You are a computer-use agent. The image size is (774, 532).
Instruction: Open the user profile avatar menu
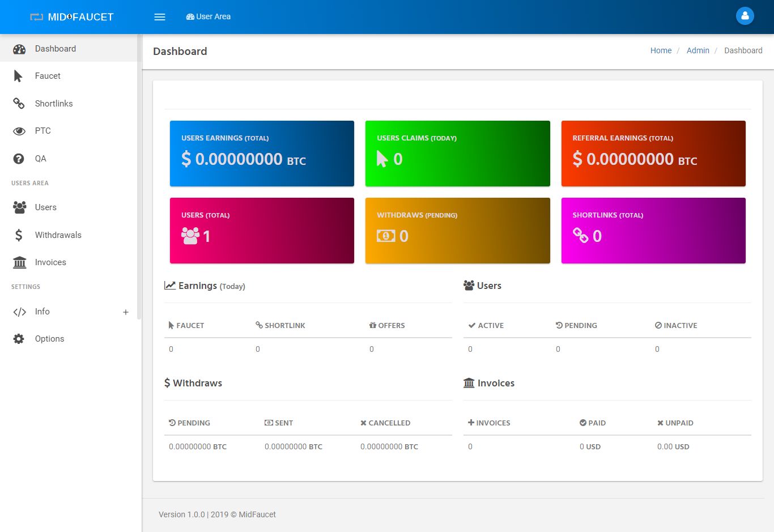tap(745, 16)
